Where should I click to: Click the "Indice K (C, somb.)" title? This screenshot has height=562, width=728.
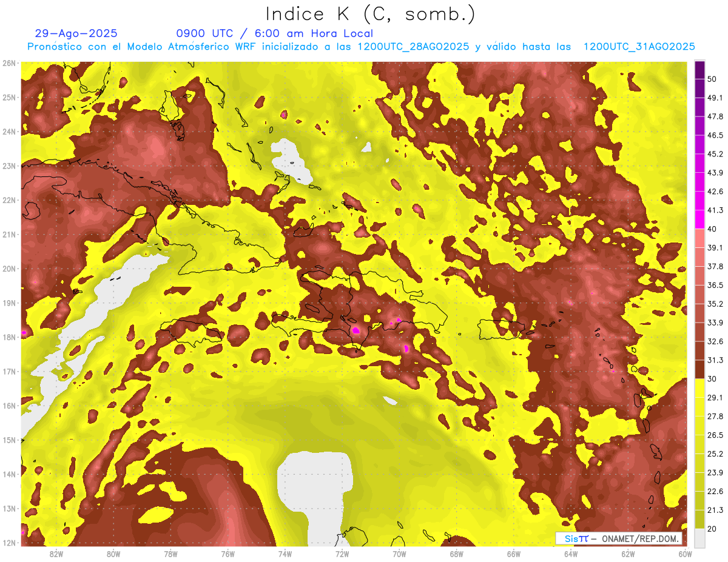pyautogui.click(x=371, y=15)
